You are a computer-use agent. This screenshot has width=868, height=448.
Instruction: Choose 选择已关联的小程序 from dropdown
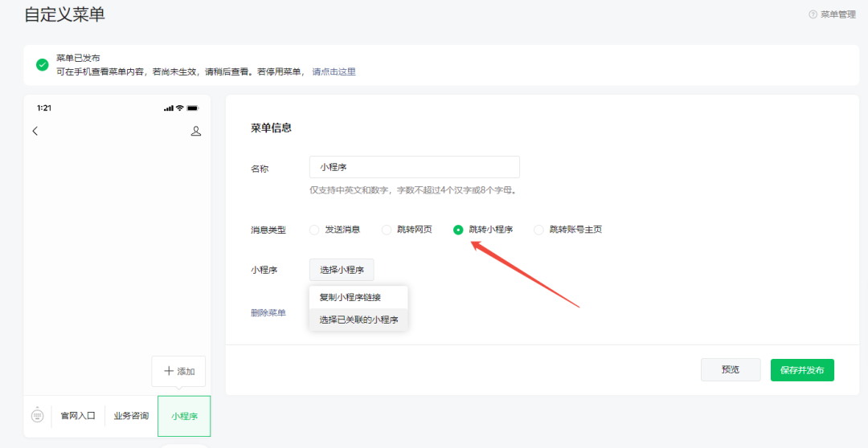(x=358, y=320)
